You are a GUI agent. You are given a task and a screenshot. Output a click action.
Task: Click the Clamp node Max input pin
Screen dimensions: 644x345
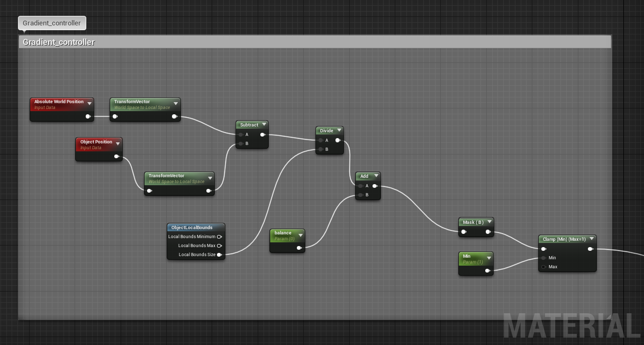(x=543, y=267)
